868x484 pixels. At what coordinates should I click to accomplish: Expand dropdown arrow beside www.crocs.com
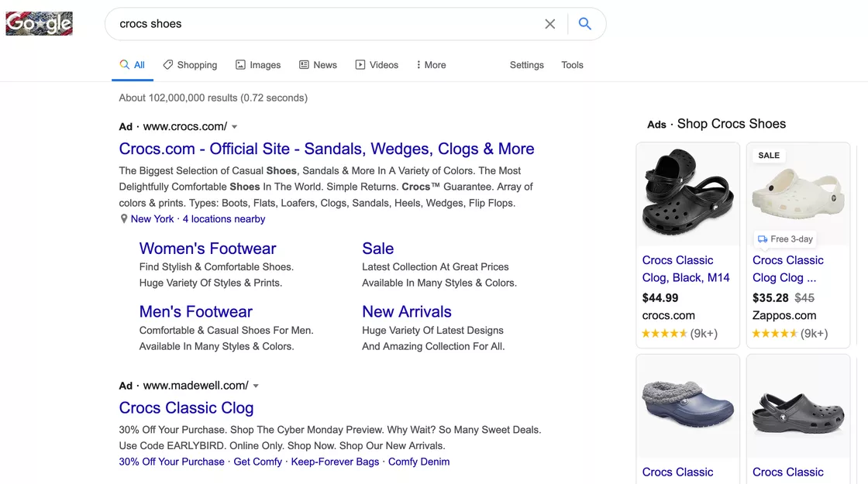pyautogui.click(x=235, y=127)
